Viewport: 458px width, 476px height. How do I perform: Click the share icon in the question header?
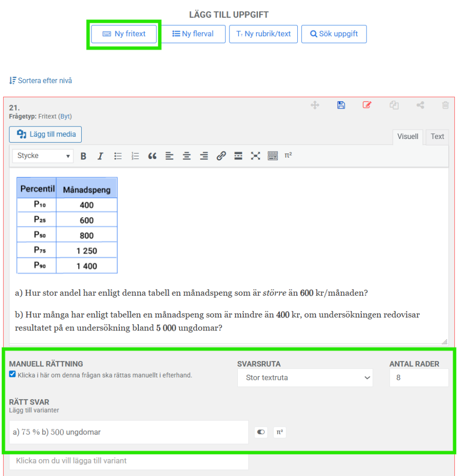[x=420, y=105]
